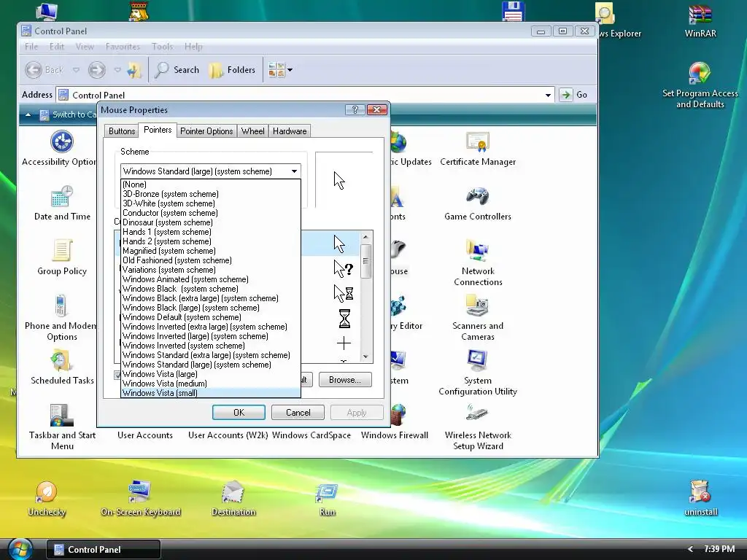Open the Address bar dropdown arrow
747x560 pixels.
click(548, 95)
